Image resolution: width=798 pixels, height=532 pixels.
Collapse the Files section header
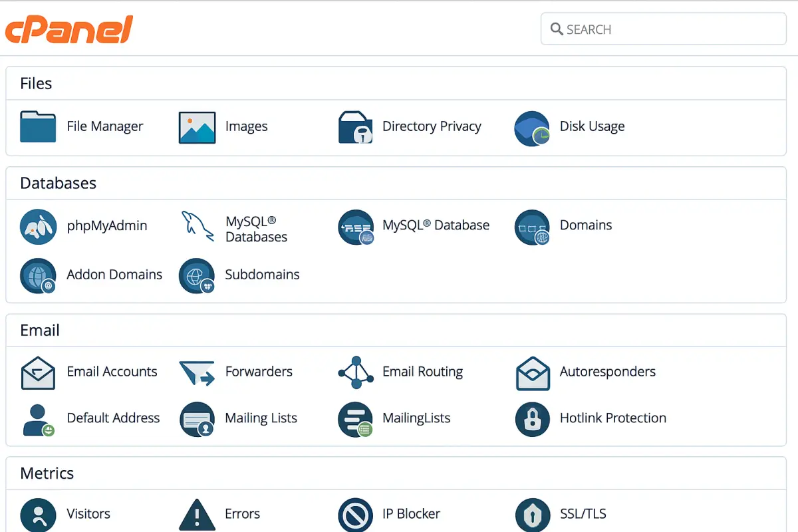coord(396,84)
